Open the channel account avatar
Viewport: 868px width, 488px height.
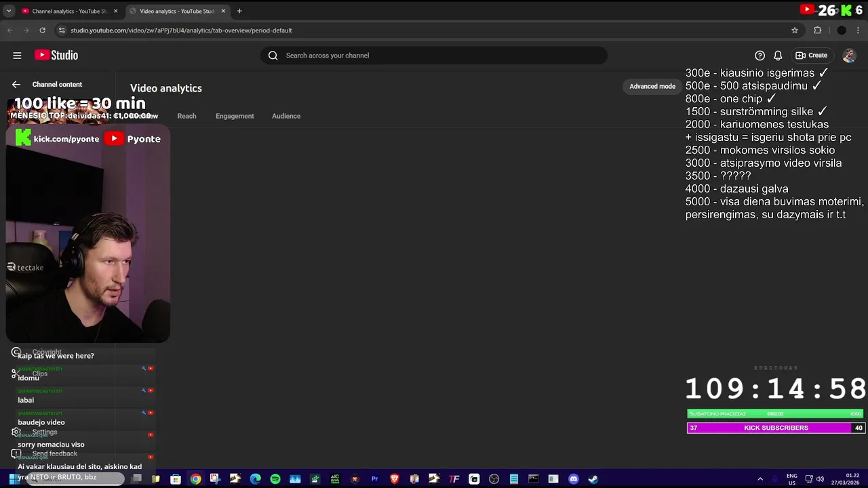point(849,56)
